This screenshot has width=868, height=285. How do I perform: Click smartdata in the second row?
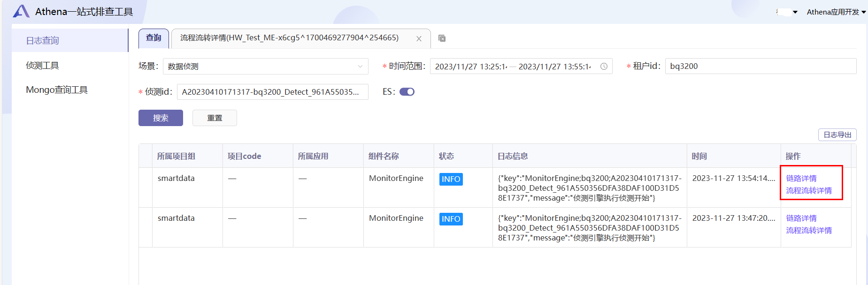176,218
